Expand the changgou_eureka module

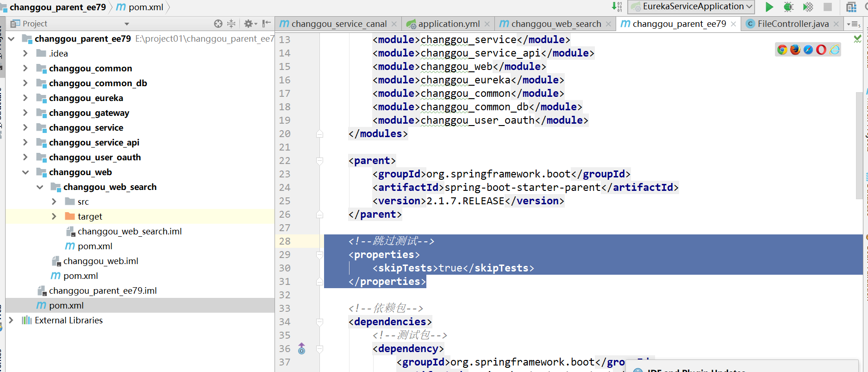coord(25,98)
